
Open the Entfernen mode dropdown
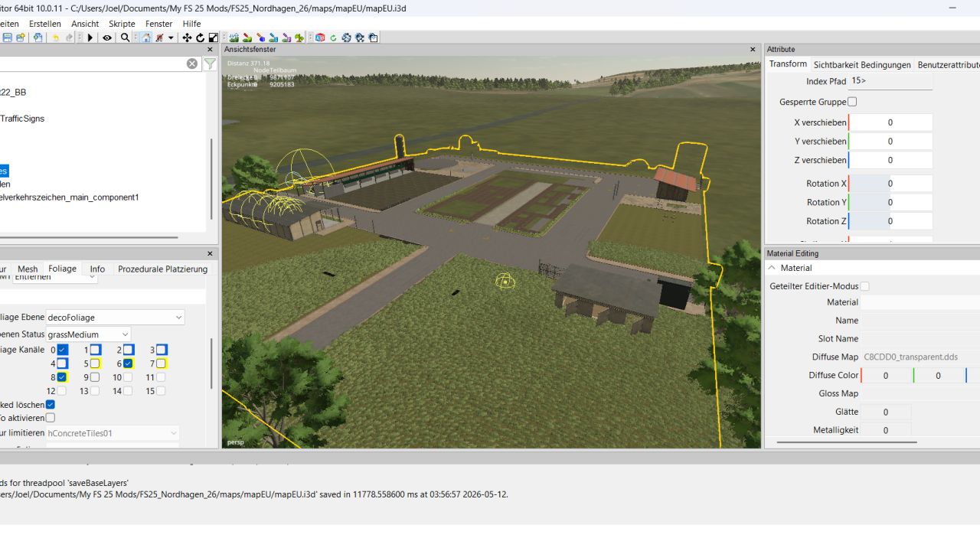tap(56, 277)
